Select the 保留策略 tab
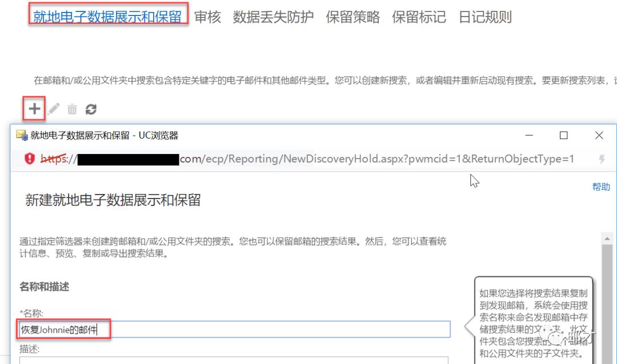The height and width of the screenshot is (364, 617). (352, 17)
